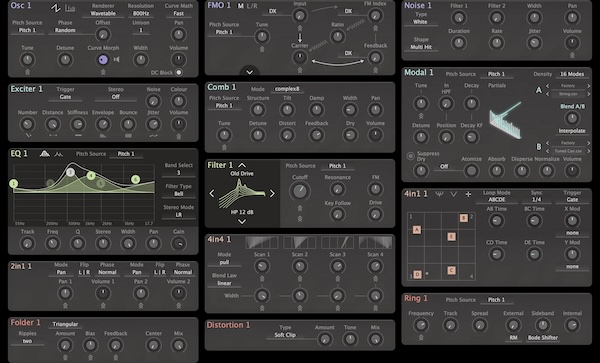The height and width of the screenshot is (363, 600).
Task: Open the Comb Mode complex8 dropdown
Action: click(x=287, y=89)
